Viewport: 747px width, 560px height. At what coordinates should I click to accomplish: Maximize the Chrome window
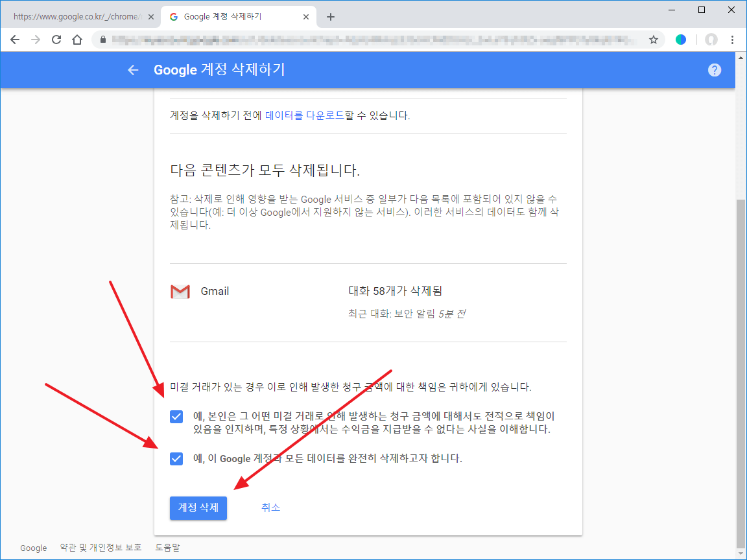click(701, 10)
